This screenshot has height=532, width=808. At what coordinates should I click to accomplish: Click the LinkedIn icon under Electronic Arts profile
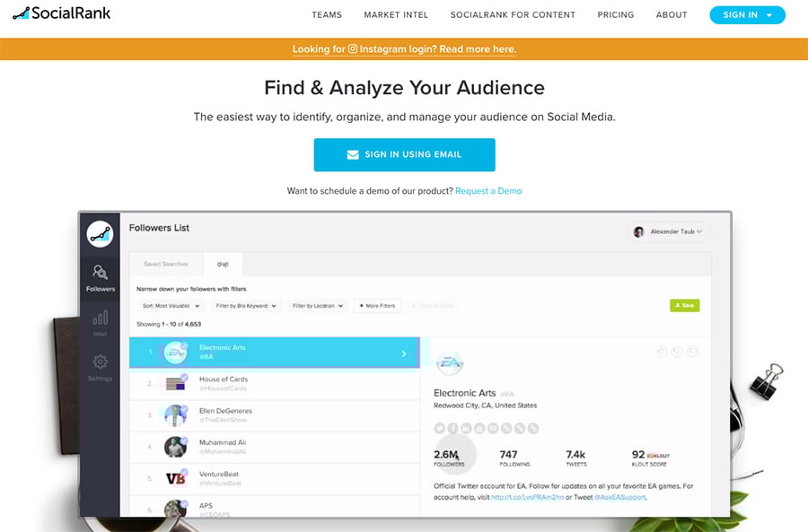click(466, 428)
